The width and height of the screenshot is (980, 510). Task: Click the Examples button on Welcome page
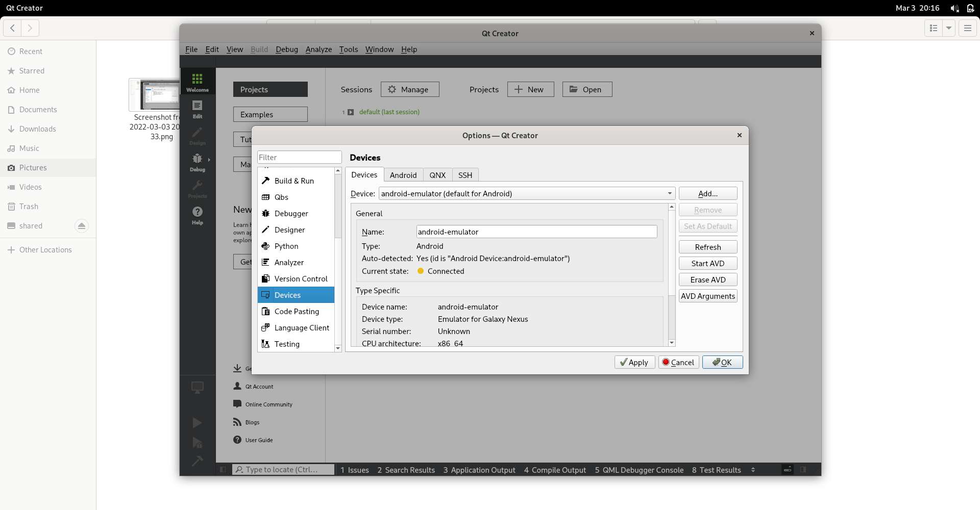[x=271, y=114]
